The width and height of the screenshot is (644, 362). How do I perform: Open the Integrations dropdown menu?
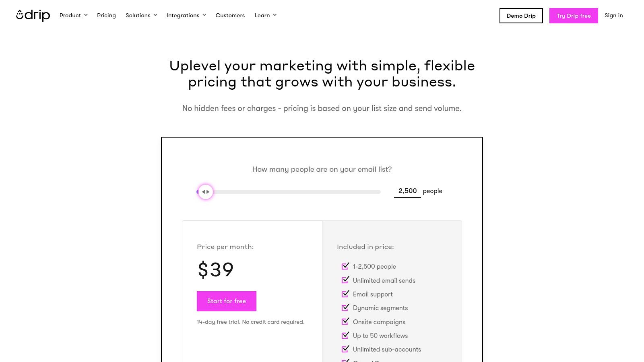coord(186,15)
